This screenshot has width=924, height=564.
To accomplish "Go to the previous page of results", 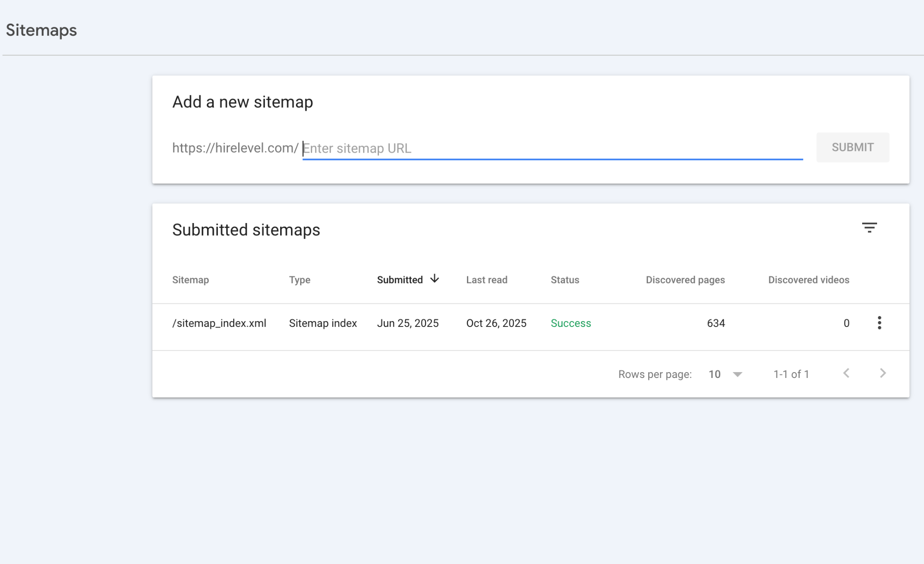I will 846,373.
